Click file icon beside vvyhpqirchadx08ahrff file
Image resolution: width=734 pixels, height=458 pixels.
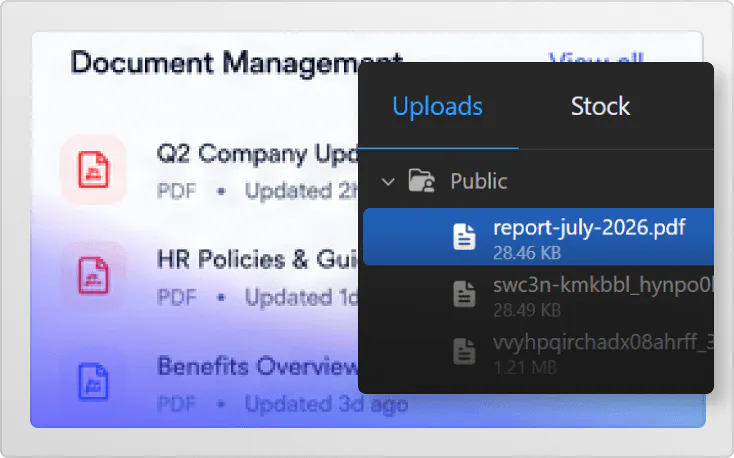[x=464, y=351]
